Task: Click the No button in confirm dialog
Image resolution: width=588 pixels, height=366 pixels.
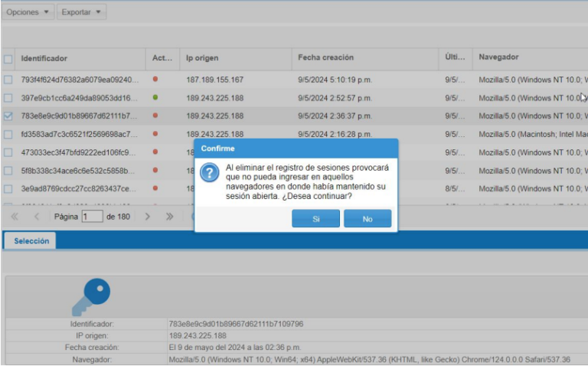Action: pos(367,219)
